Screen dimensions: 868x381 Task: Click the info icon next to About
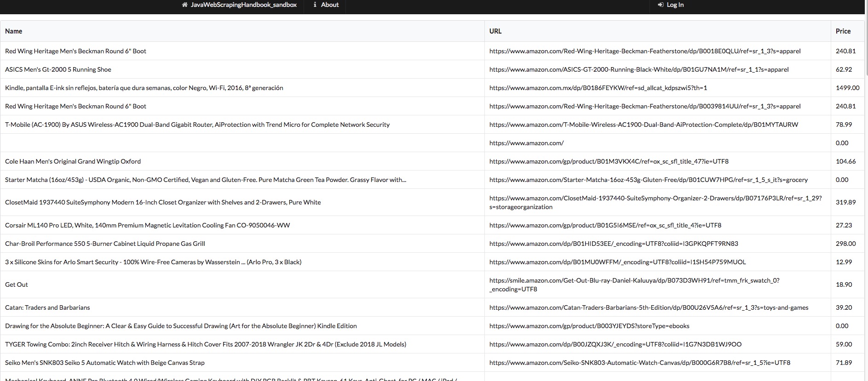click(x=315, y=5)
